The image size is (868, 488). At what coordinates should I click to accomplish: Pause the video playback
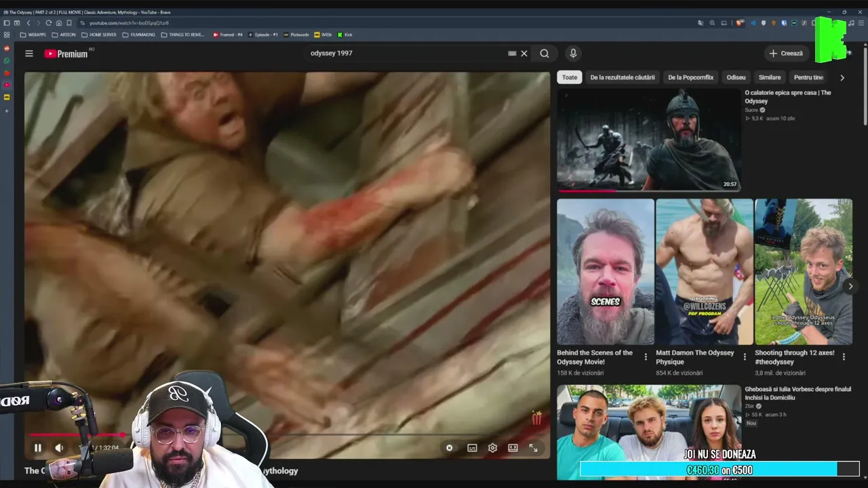pyautogui.click(x=38, y=447)
